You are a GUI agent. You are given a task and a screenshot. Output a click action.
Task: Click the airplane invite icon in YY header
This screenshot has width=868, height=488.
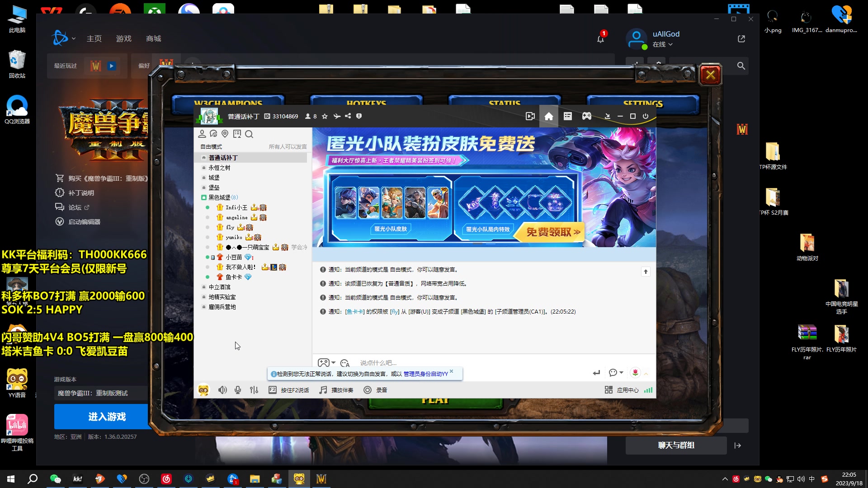337,116
